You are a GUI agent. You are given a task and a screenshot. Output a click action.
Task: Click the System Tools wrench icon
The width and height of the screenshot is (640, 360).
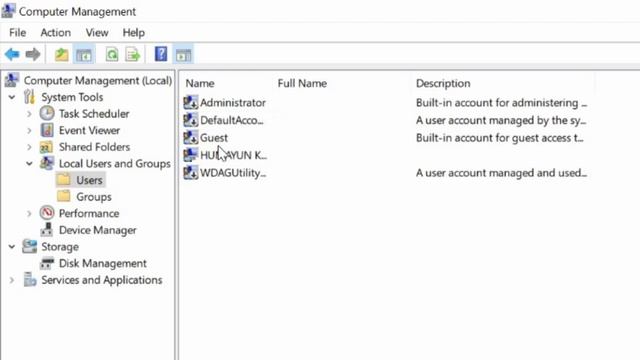pyautogui.click(x=29, y=97)
